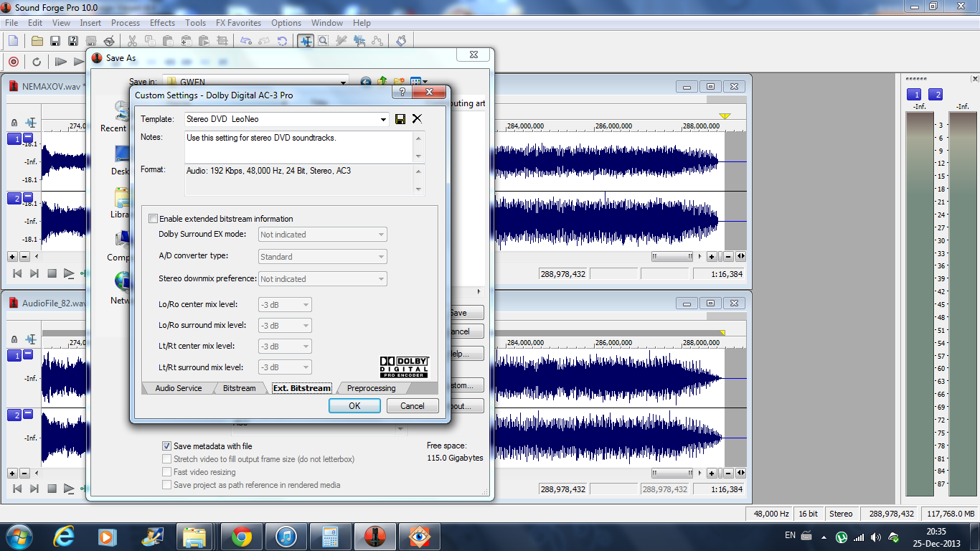The image size is (980, 551).
Task: Click Go to Start in AudioFile_82 window
Action: tap(17, 489)
